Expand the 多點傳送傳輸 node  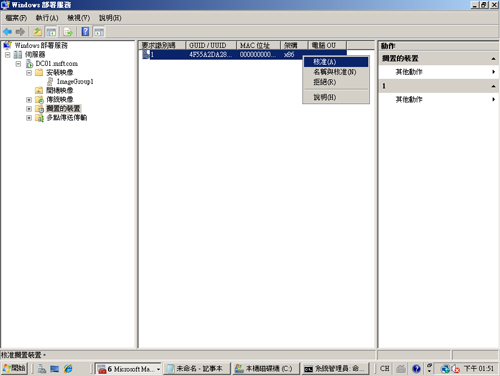coord(29,117)
